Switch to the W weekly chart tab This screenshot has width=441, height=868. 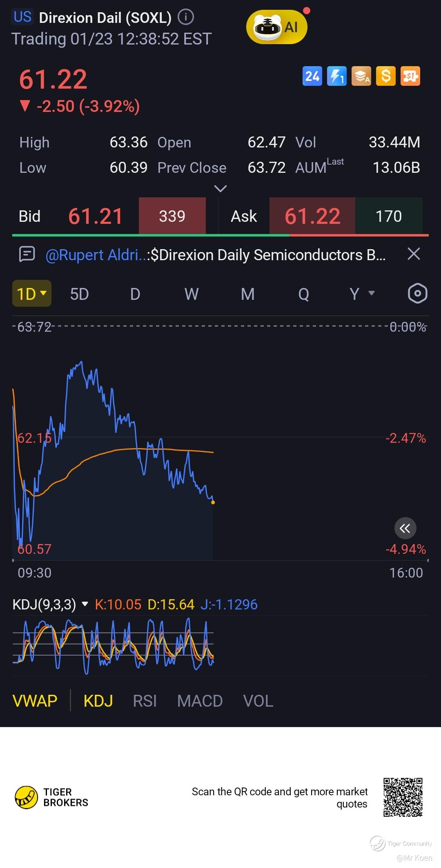[192, 294]
